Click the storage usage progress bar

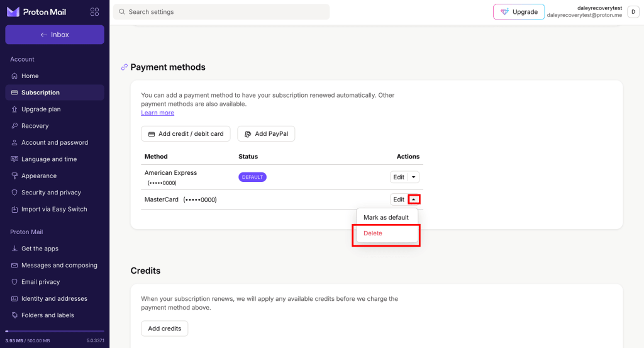(x=55, y=331)
